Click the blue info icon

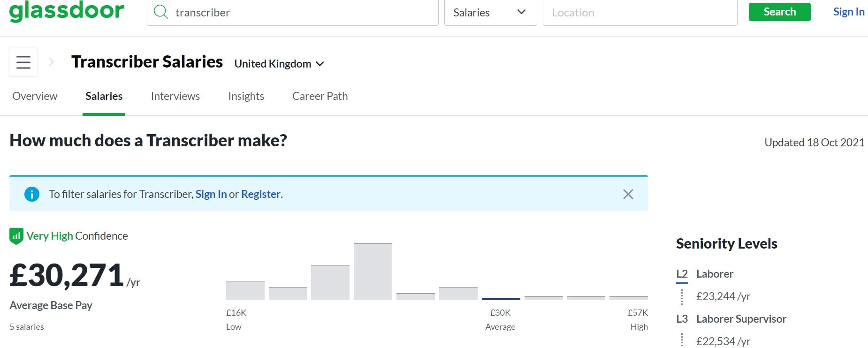click(32, 194)
